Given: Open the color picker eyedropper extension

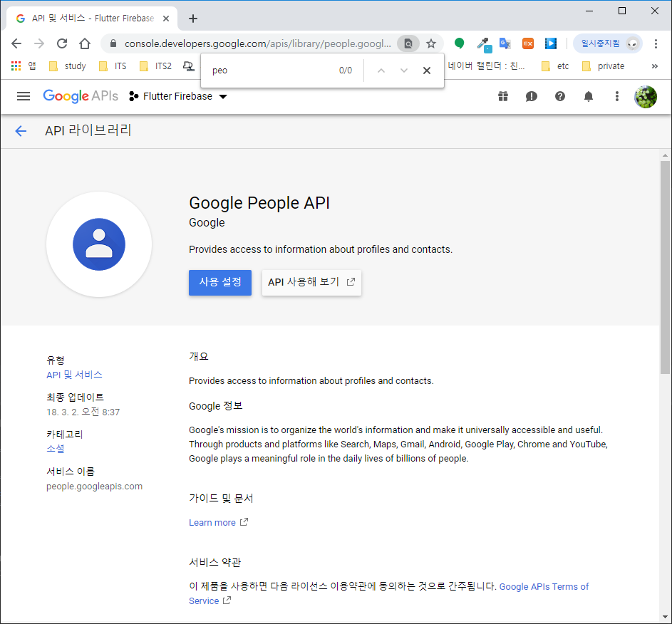Looking at the screenshot, I should 484,44.
